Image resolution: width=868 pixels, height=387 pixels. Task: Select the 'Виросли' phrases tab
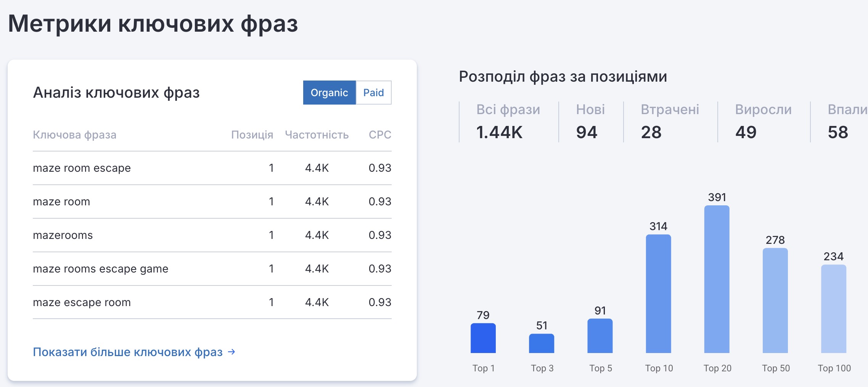point(763,121)
